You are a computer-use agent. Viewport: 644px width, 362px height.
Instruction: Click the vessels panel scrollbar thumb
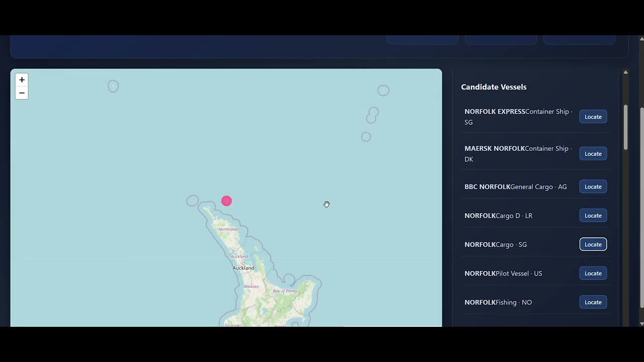coord(625,127)
